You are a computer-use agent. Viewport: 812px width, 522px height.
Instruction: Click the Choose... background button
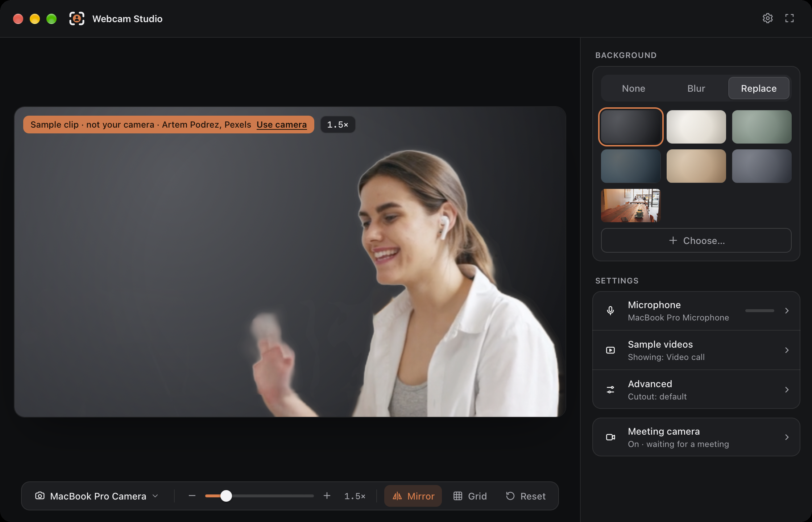pos(696,240)
